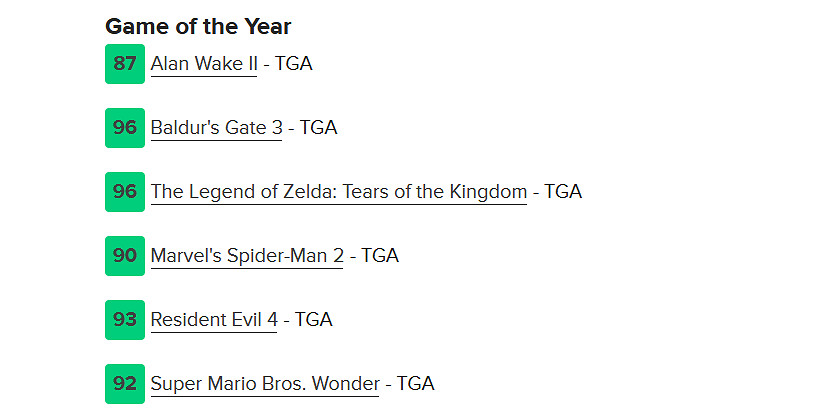The width and height of the screenshot is (825, 410).
Task: Click the TGA label after Alan Wake II
Action: (294, 64)
